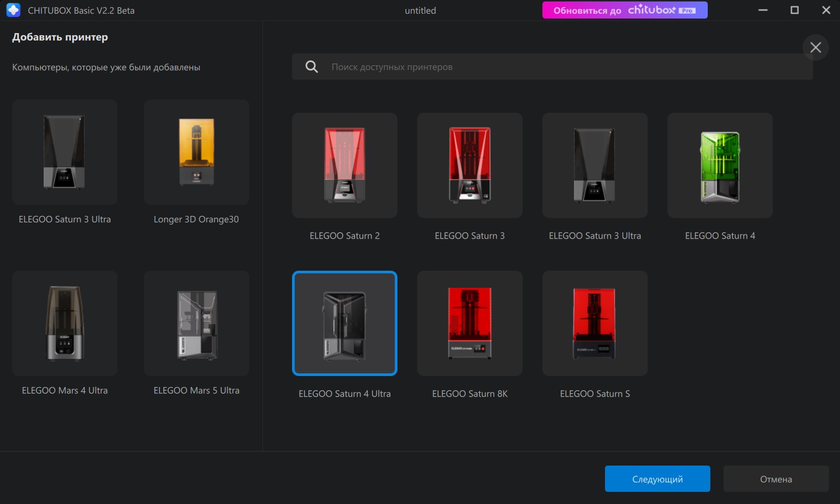Click the CHITUBOX logo icon in title bar
The width and height of the screenshot is (840, 504).
13,10
